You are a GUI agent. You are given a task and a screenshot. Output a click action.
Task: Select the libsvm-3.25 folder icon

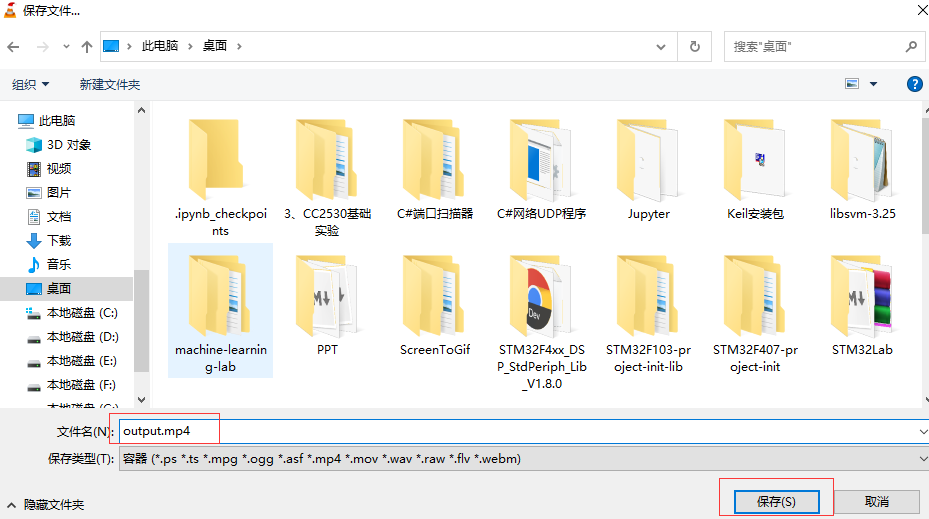[862, 159]
